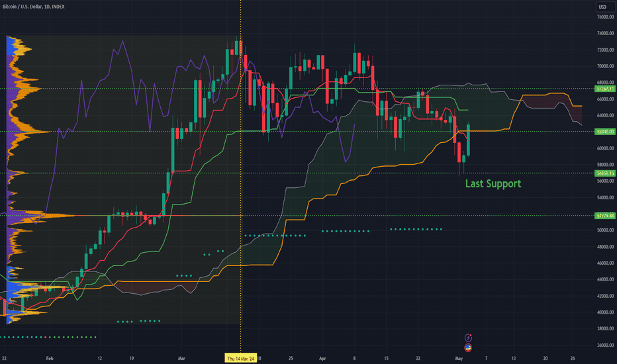Click the 76000.00 price axis value
The height and width of the screenshot is (364, 617).
pyautogui.click(x=605, y=17)
